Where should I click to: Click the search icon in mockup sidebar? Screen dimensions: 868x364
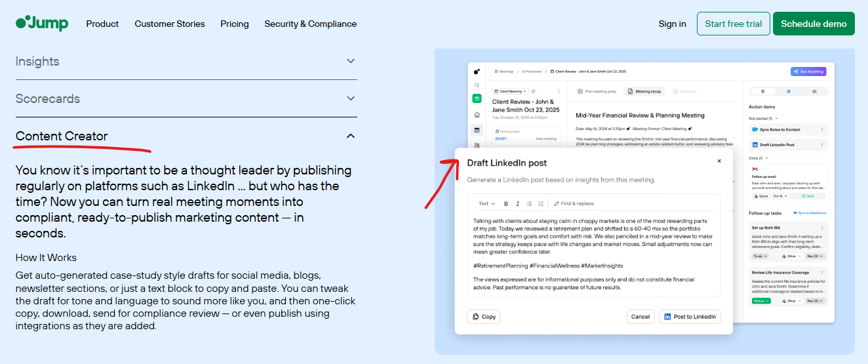477,85
